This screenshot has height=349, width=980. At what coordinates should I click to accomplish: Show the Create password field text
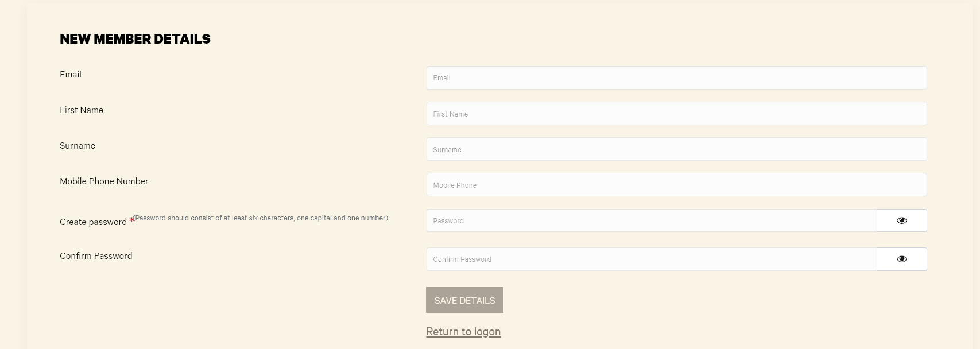click(x=901, y=220)
